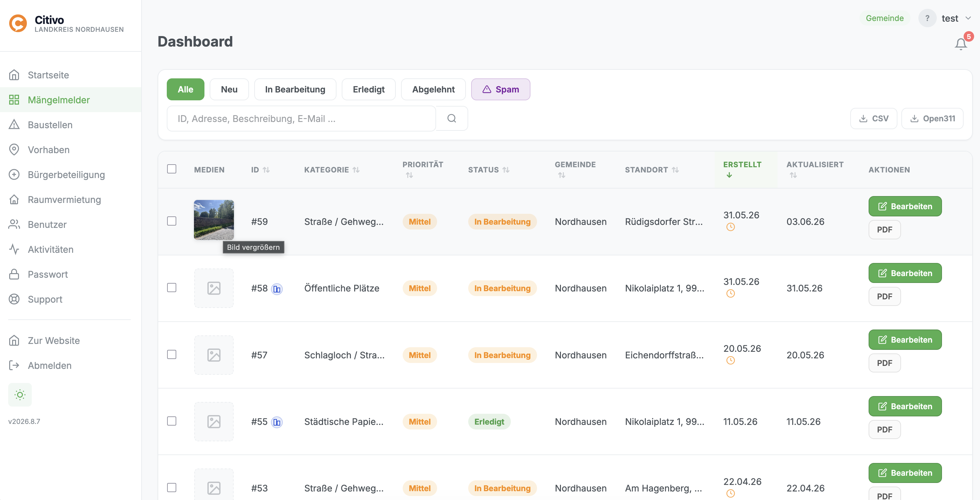980x500 pixels.
Task: Sort table by Aktualisiert column
Action: click(x=815, y=170)
